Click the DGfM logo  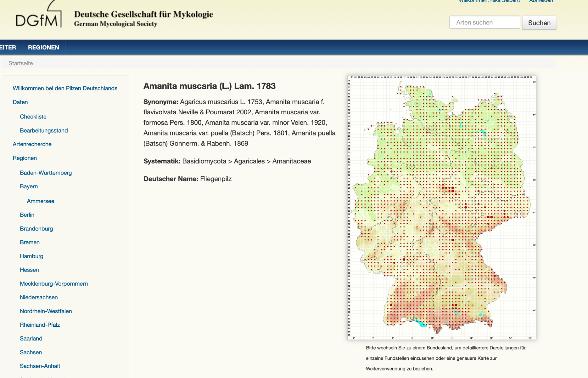(38, 16)
